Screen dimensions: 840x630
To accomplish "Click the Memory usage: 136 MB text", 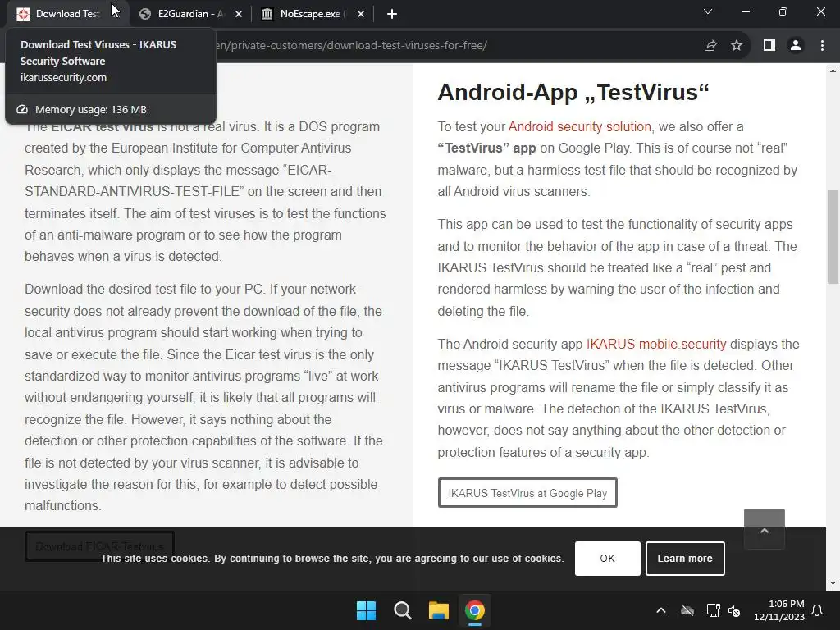I will click(x=90, y=109).
